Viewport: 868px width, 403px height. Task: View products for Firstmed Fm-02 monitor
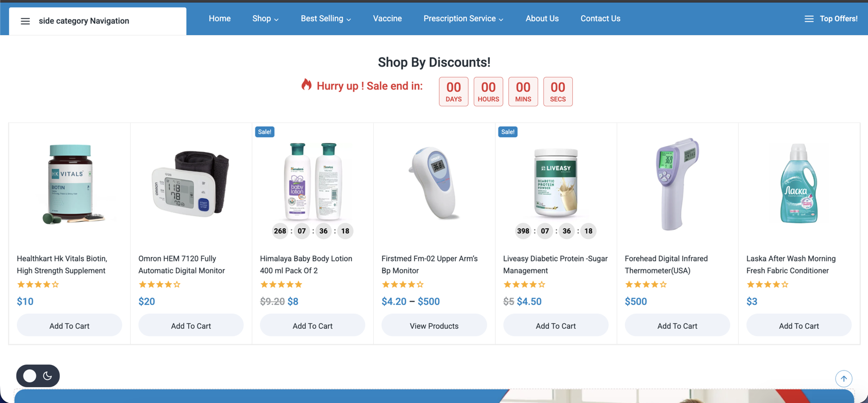434,325
